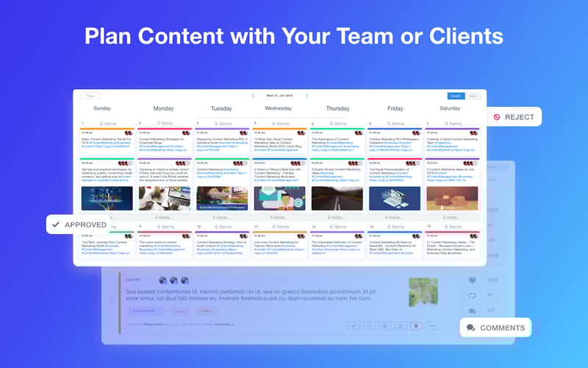Open 'The Importance of Content Marketing' post
The width and height of the screenshot is (588, 368).
click(x=337, y=141)
